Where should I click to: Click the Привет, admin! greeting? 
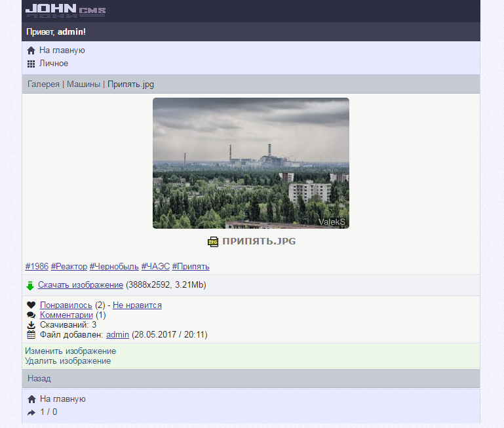56,32
